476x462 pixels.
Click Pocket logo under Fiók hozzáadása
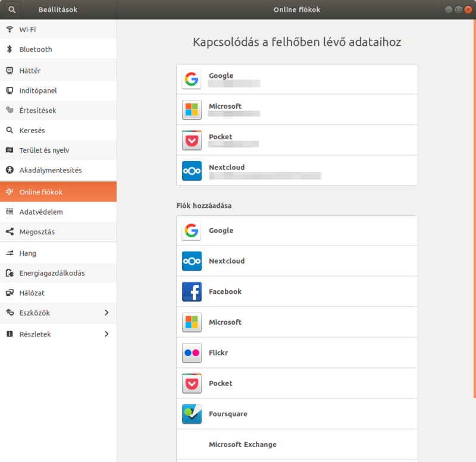[x=192, y=384]
